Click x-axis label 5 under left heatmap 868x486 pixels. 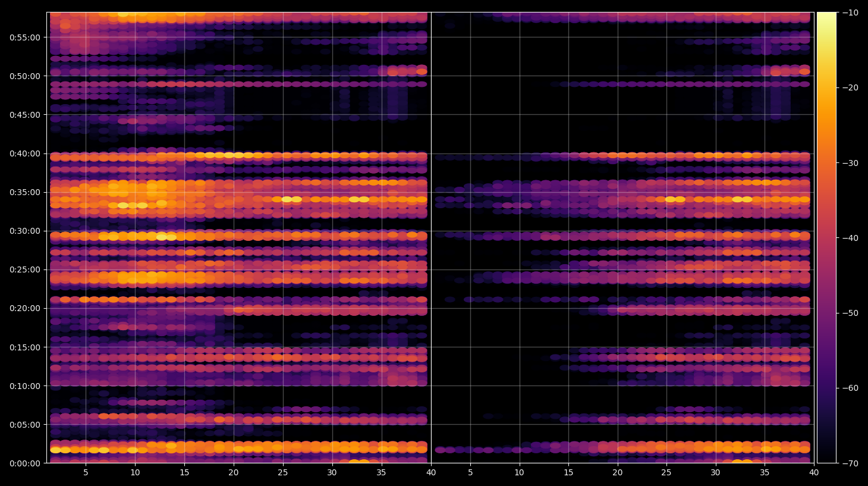pos(86,473)
